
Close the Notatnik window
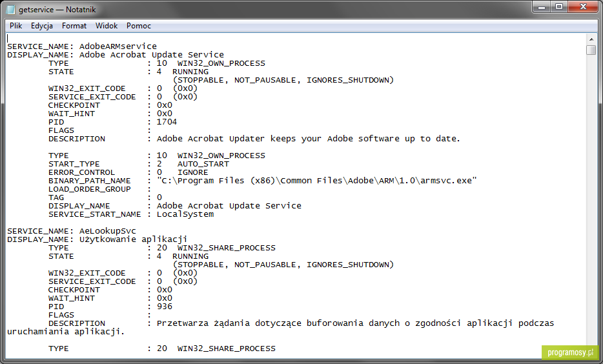pos(583,7)
